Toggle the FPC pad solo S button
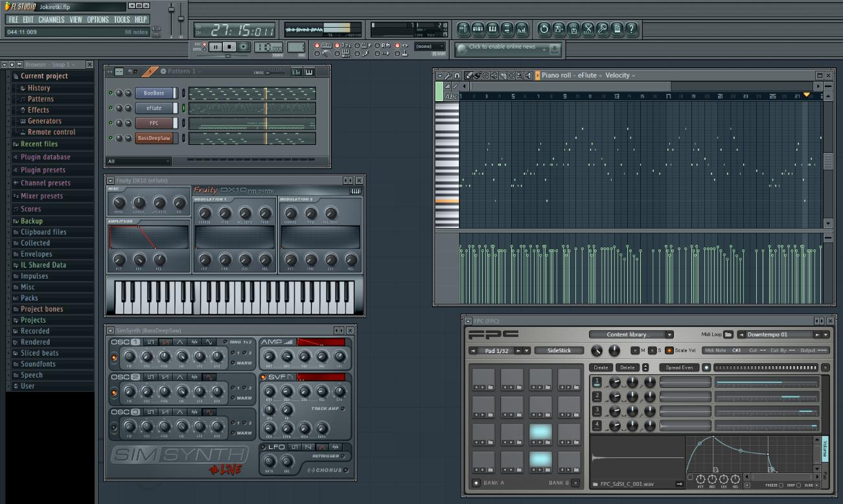The height and width of the screenshot is (504, 843). [652, 350]
